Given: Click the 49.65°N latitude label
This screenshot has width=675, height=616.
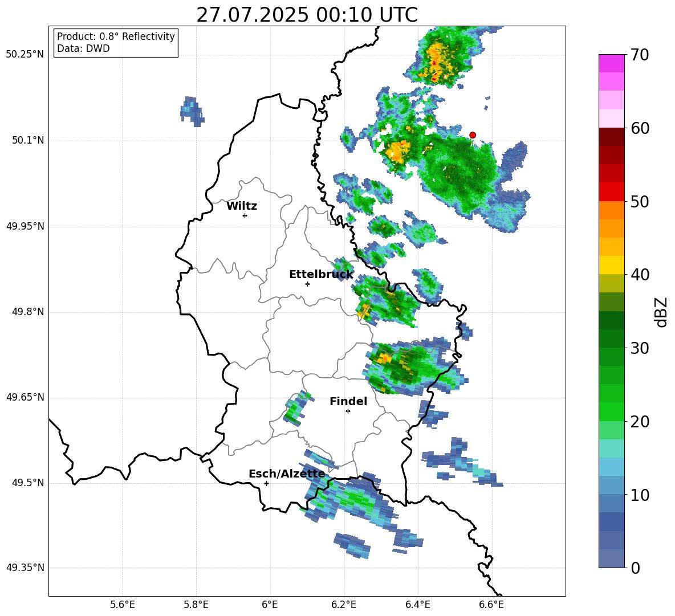Looking at the screenshot, I should coord(25,397).
